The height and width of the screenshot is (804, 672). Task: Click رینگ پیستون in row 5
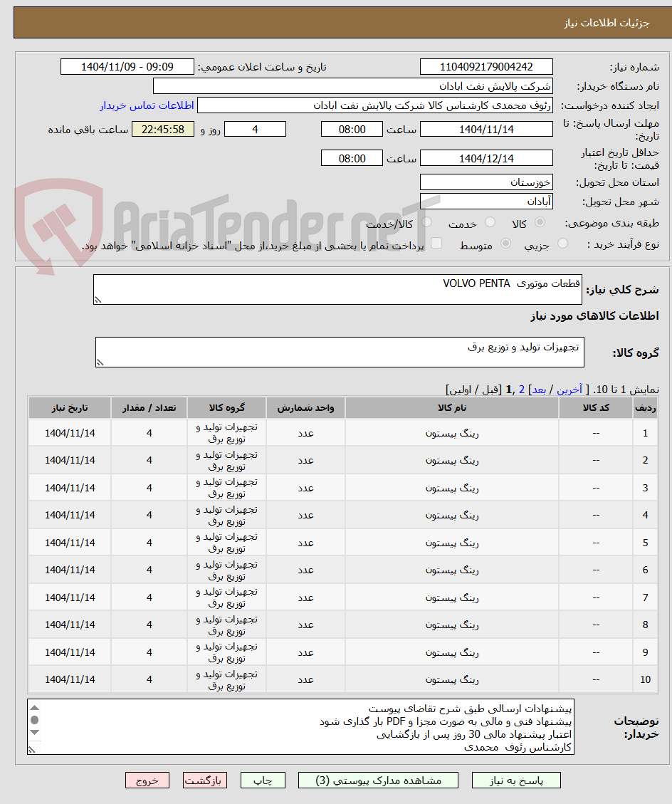point(451,543)
